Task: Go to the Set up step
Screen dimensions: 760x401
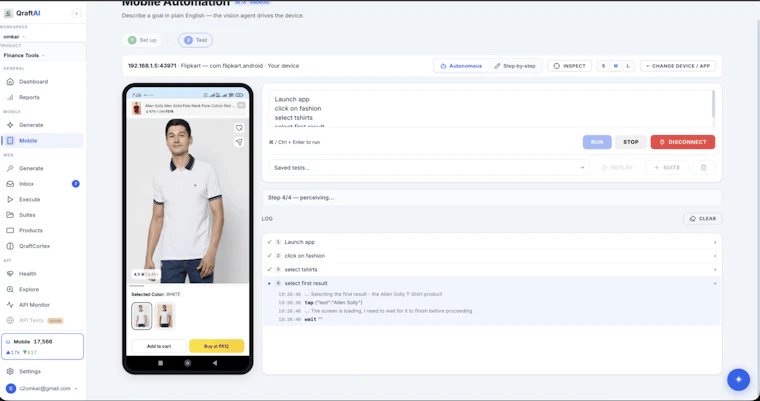Action: click(x=142, y=40)
